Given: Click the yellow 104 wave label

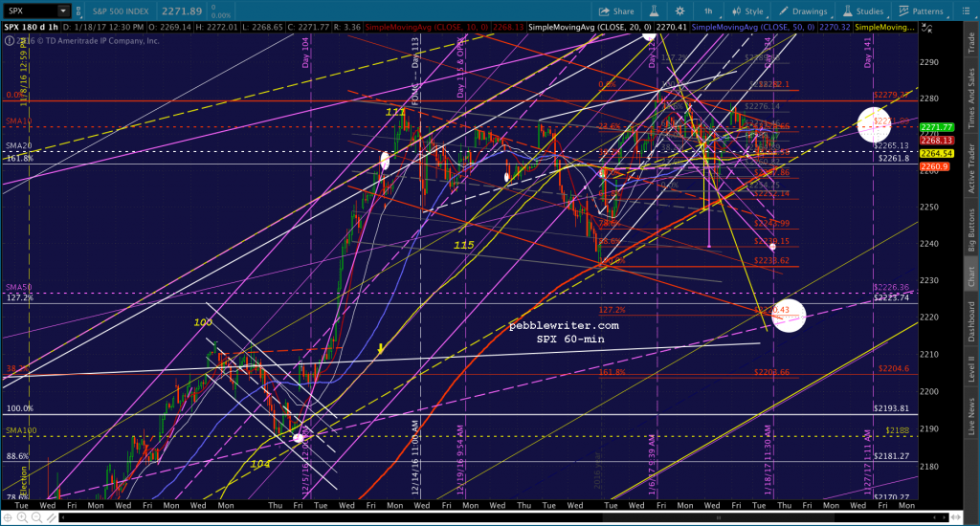Looking at the screenshot, I should (x=260, y=464).
